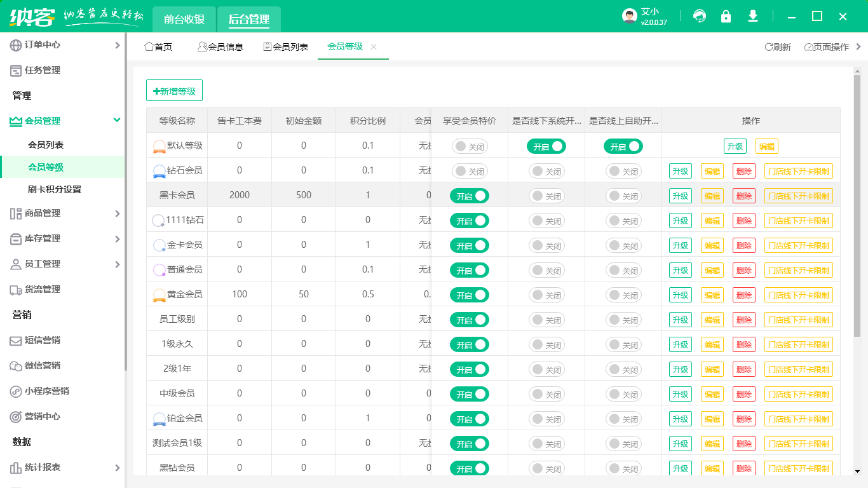Open 营销中心 target icon in sidebar
The image size is (868, 488).
(16, 416)
